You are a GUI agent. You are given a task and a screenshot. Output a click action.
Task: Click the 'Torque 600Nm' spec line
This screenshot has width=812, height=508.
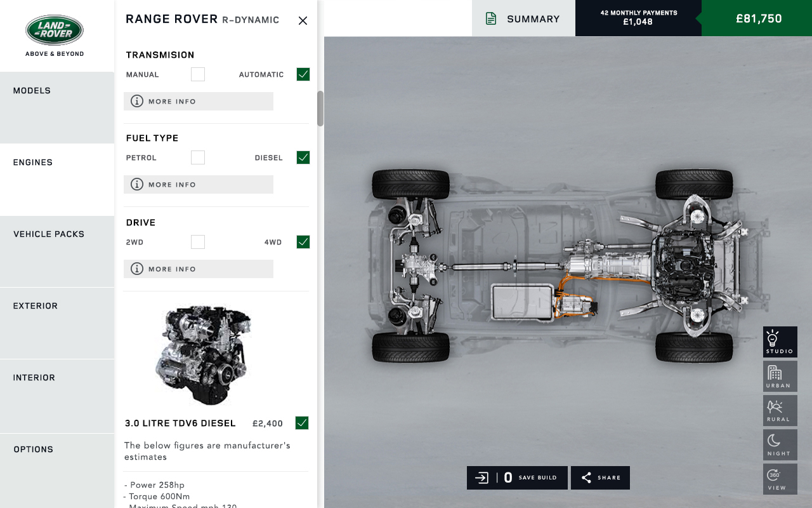157,497
